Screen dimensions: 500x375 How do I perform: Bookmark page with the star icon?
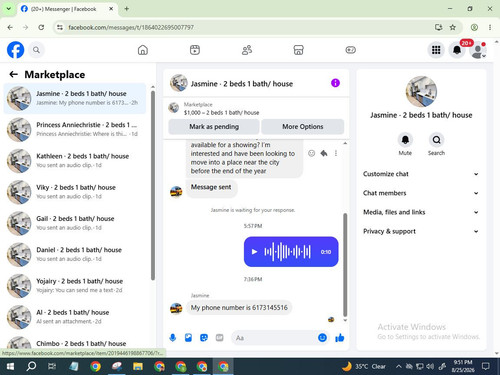click(x=452, y=27)
